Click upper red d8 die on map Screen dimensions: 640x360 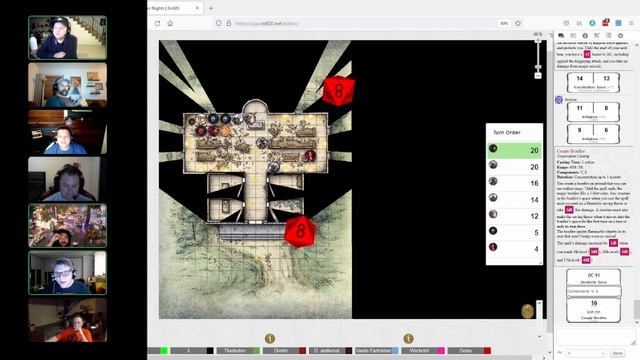coord(339,91)
